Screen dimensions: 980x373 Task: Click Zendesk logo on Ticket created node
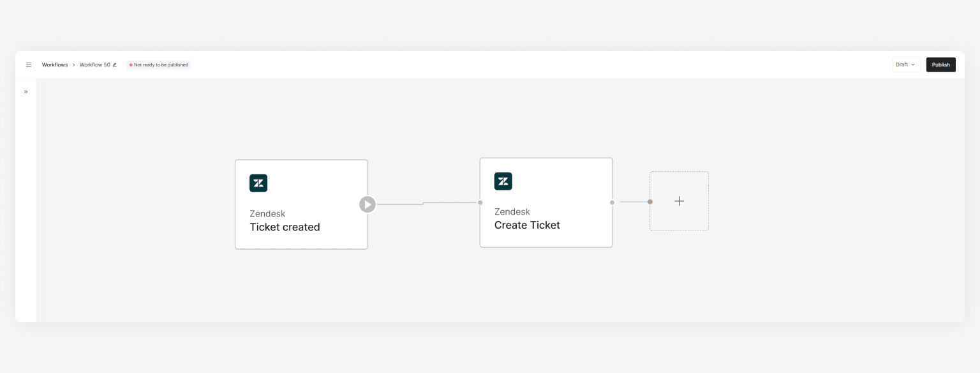coord(258,183)
